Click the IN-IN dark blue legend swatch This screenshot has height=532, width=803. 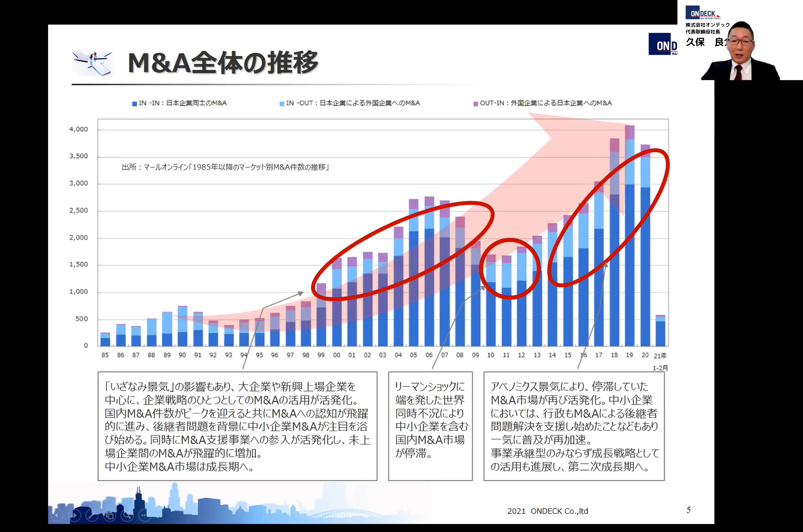[x=135, y=104]
